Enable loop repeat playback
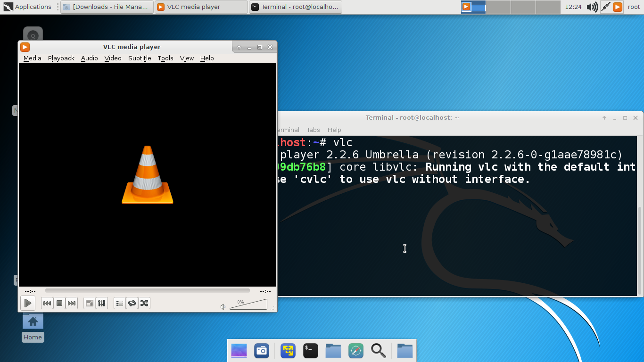Image resolution: width=644 pixels, height=362 pixels. 132,303
